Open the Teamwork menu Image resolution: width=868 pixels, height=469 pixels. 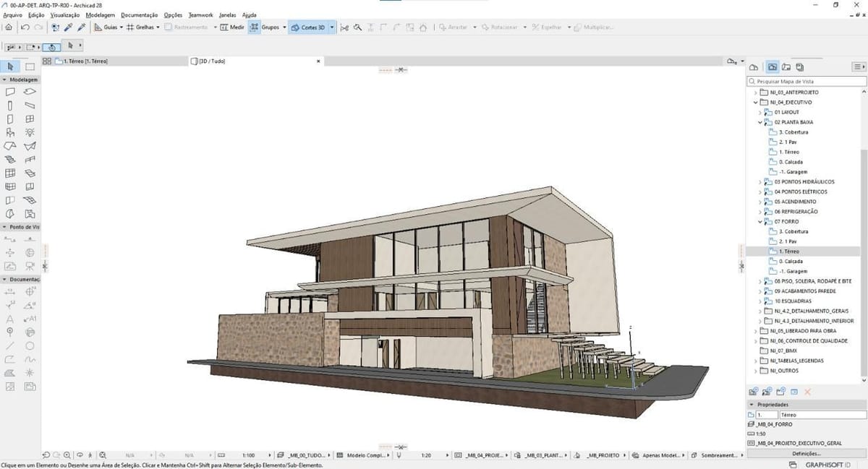point(200,14)
